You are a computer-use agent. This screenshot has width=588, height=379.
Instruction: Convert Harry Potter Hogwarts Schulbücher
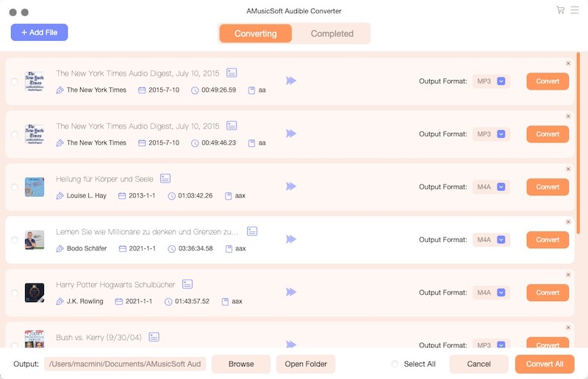point(548,292)
